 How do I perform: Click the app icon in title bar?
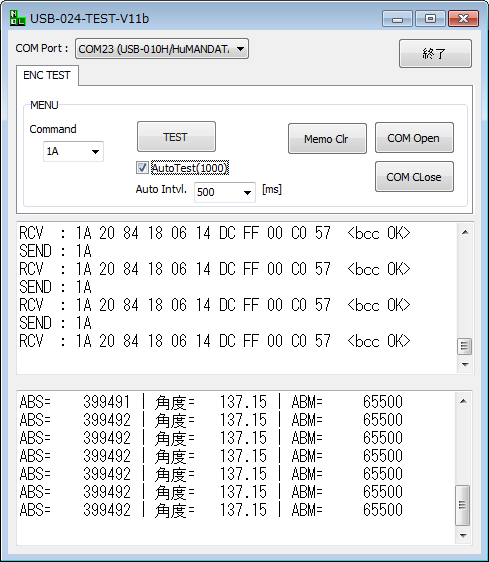pos(18,18)
